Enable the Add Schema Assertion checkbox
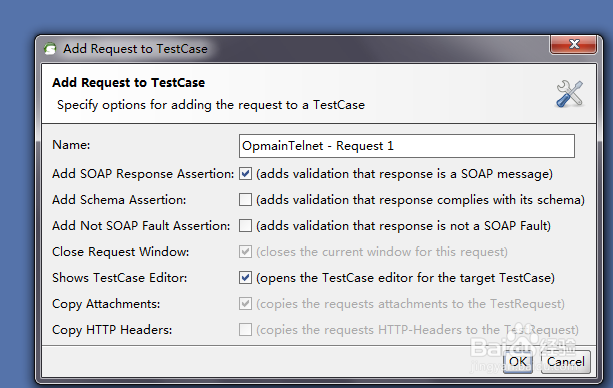This screenshot has height=388, width=613. point(246,199)
